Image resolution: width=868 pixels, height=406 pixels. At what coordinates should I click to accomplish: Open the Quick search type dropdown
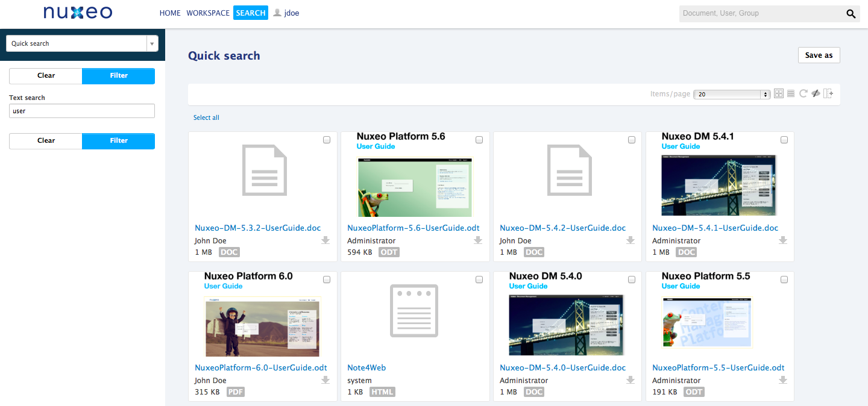pyautogui.click(x=82, y=43)
